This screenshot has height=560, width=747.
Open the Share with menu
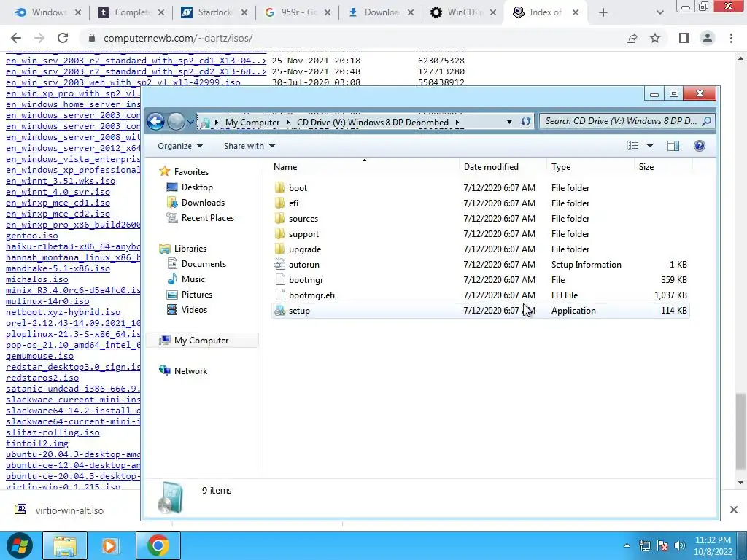tap(249, 146)
